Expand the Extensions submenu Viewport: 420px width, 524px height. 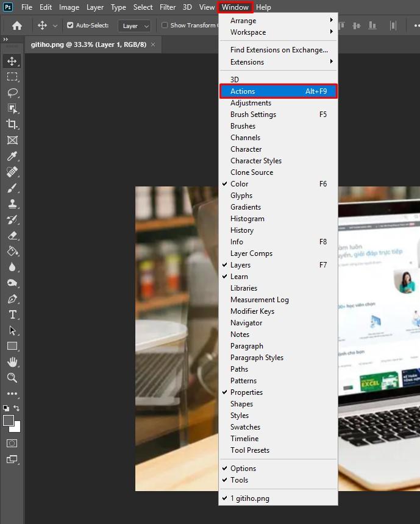pyautogui.click(x=278, y=62)
